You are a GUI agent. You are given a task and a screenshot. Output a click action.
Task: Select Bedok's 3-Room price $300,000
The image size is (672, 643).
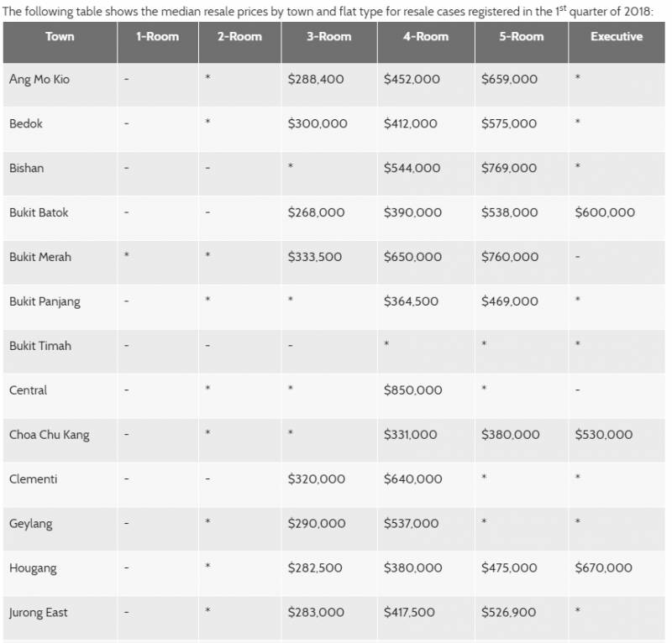point(317,123)
